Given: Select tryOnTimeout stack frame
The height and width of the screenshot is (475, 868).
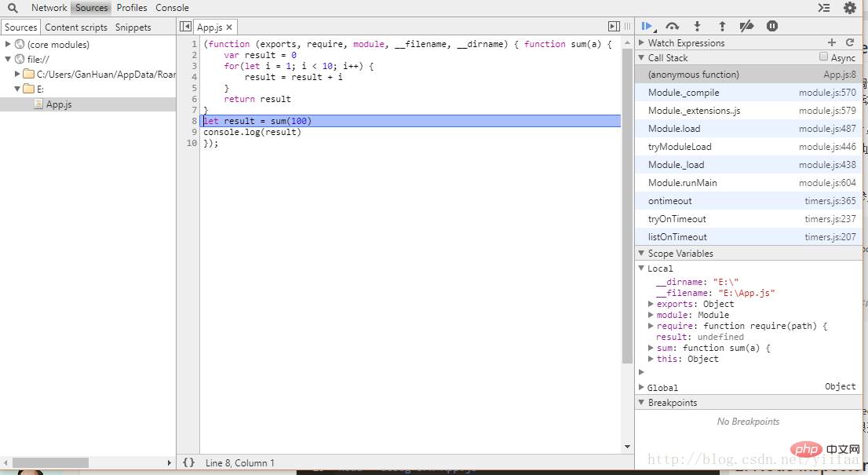Looking at the screenshot, I should coord(749,219).
